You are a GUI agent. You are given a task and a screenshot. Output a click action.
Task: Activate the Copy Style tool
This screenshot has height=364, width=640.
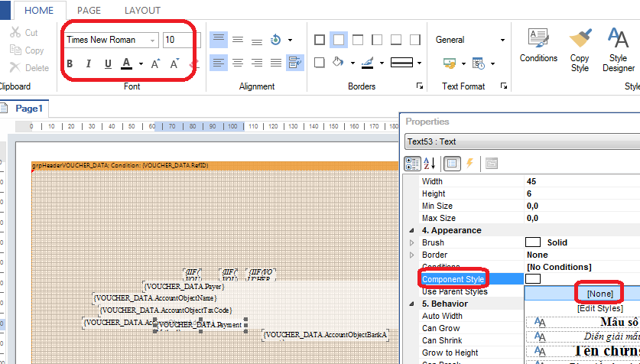coord(580,50)
